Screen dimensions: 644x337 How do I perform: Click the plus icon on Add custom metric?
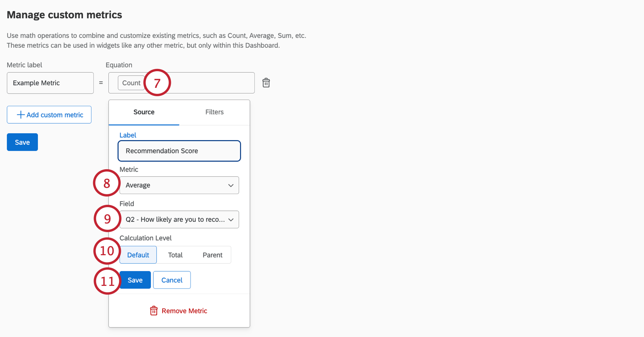point(21,115)
